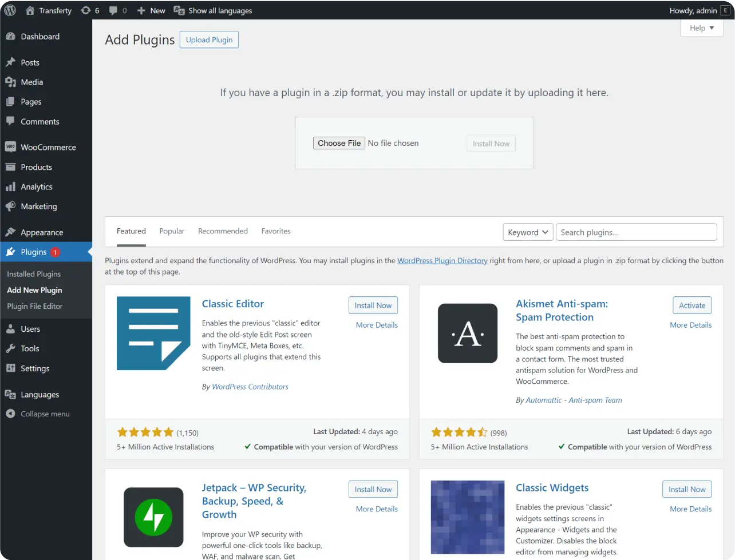Click the Search plugins input field

pos(636,232)
